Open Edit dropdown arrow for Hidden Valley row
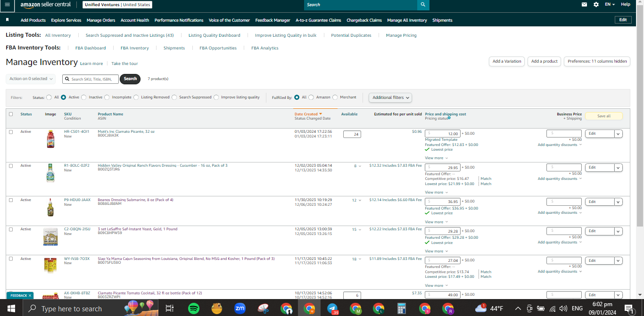 point(619,168)
